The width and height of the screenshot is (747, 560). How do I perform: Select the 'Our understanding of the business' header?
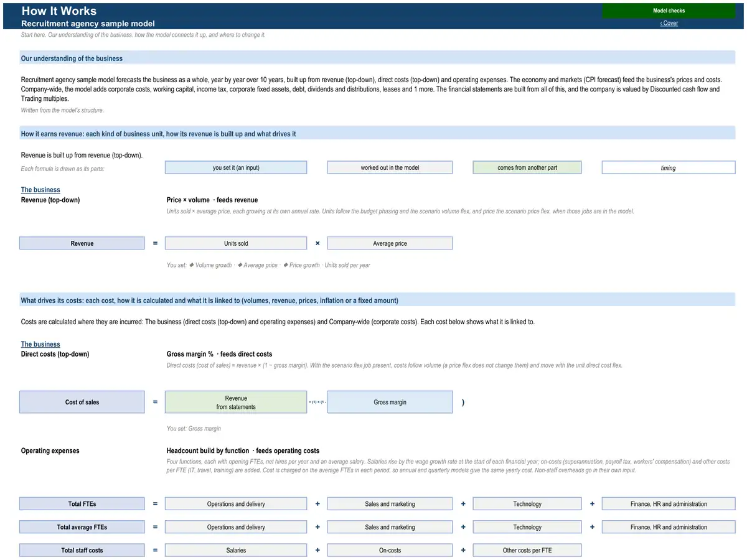pyautogui.click(x=377, y=58)
